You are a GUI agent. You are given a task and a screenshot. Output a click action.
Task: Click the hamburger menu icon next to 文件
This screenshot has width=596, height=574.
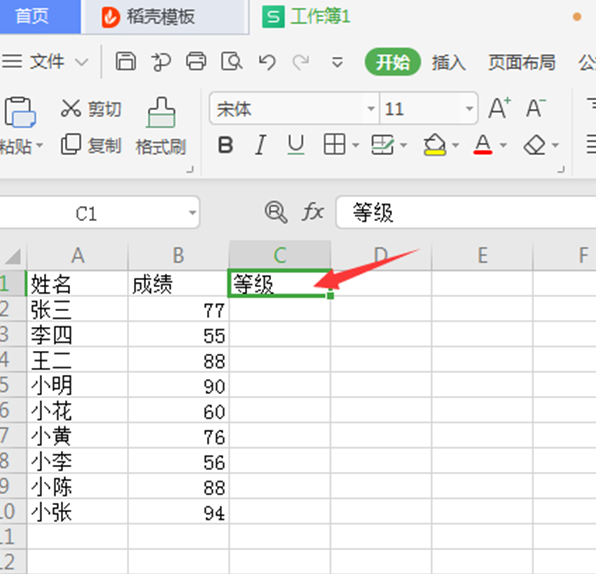coord(12,61)
